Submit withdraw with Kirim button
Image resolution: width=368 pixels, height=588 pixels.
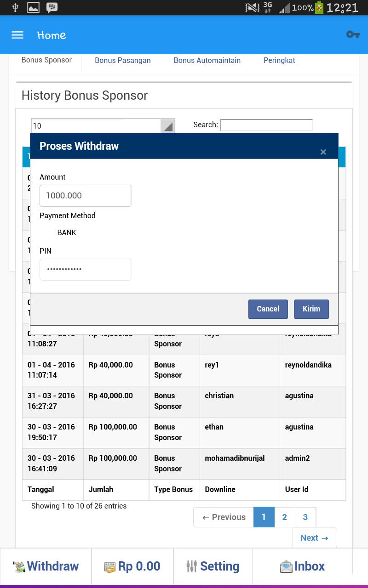(311, 309)
